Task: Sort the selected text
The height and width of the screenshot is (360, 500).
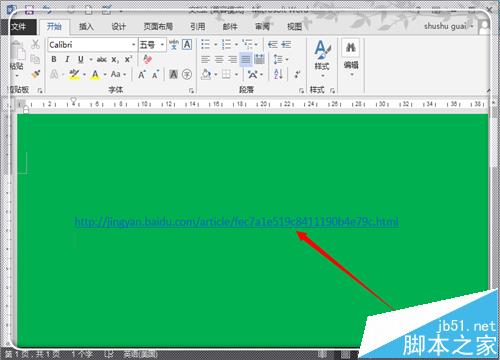Action: [x=278, y=74]
